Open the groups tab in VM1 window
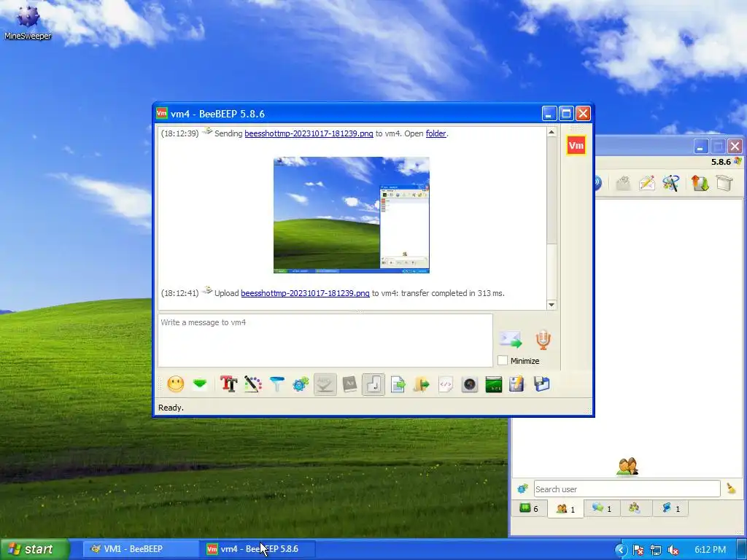This screenshot has height=560, width=747. point(635,508)
